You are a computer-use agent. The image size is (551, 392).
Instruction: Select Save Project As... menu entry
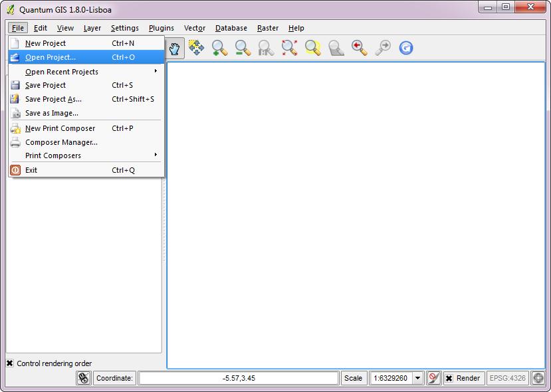coord(86,99)
